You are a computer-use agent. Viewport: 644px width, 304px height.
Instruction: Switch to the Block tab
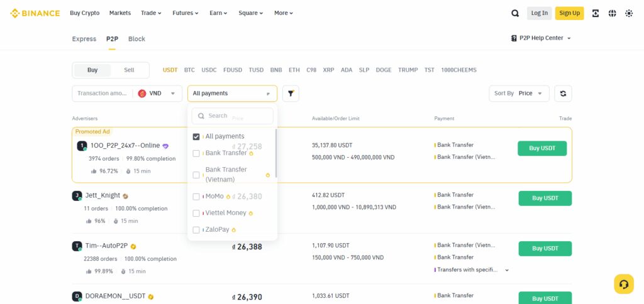136,39
